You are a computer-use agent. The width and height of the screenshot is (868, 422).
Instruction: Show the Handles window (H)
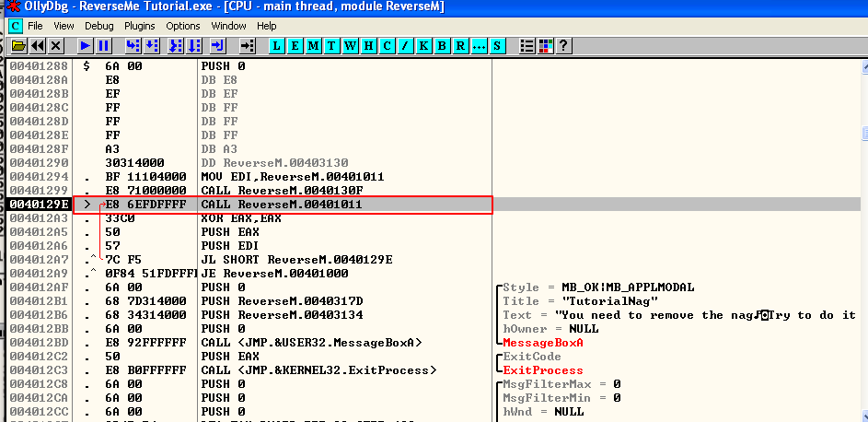click(368, 45)
